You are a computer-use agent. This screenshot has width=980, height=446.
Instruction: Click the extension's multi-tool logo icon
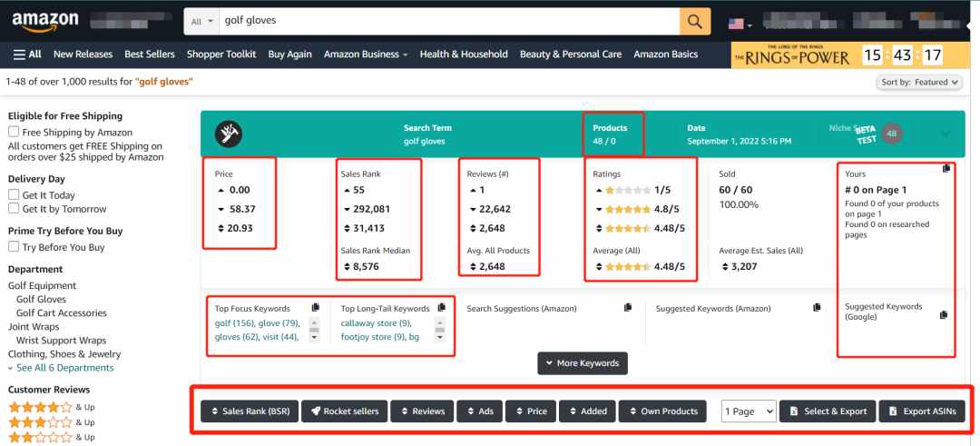coord(229,134)
